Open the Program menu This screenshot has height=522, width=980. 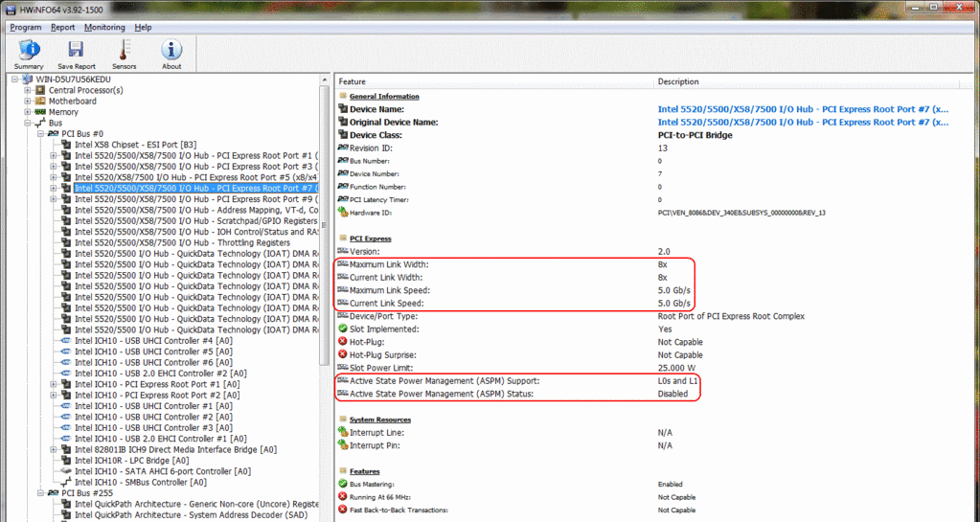coord(26,28)
